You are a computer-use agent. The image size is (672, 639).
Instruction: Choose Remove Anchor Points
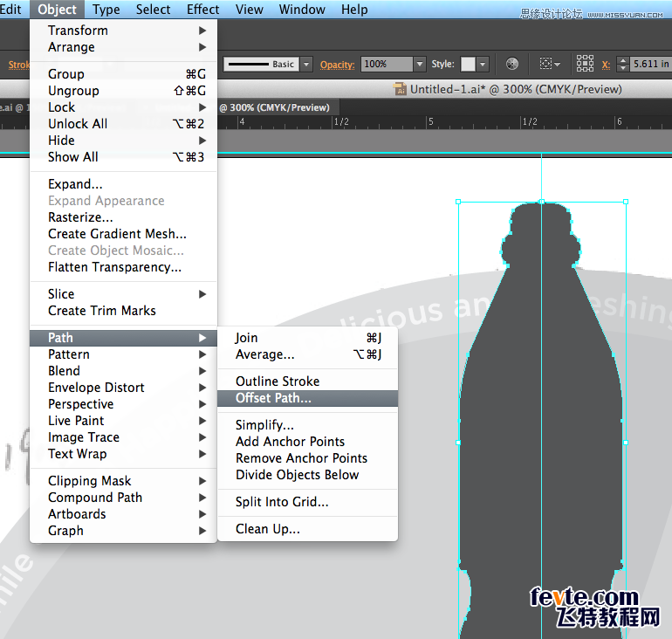point(308,458)
